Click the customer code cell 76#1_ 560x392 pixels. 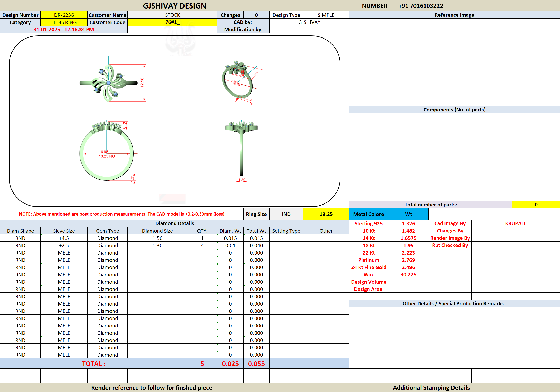click(x=172, y=22)
